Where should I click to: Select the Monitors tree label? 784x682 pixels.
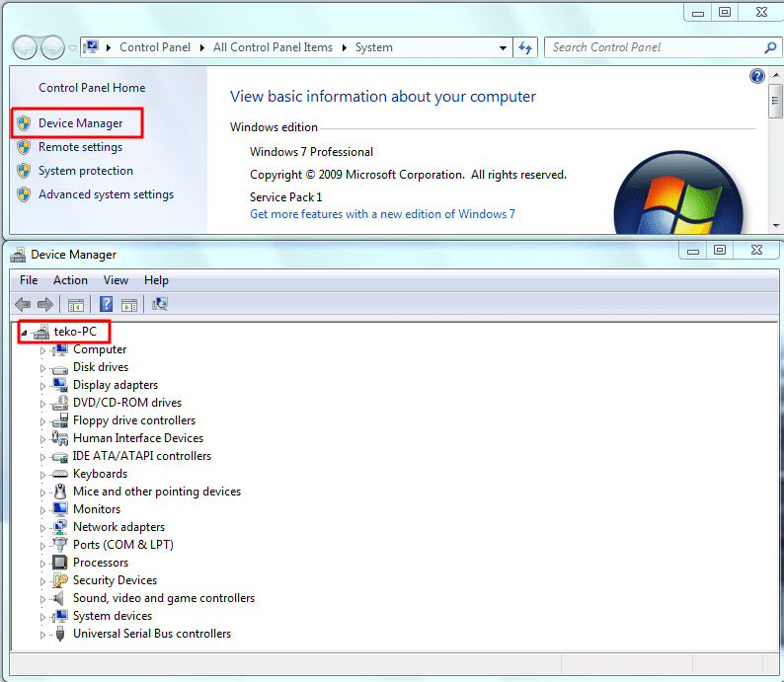(x=97, y=509)
